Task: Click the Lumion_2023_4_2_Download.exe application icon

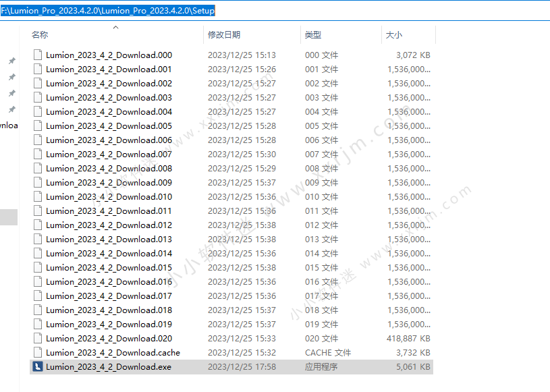Action: (38, 367)
